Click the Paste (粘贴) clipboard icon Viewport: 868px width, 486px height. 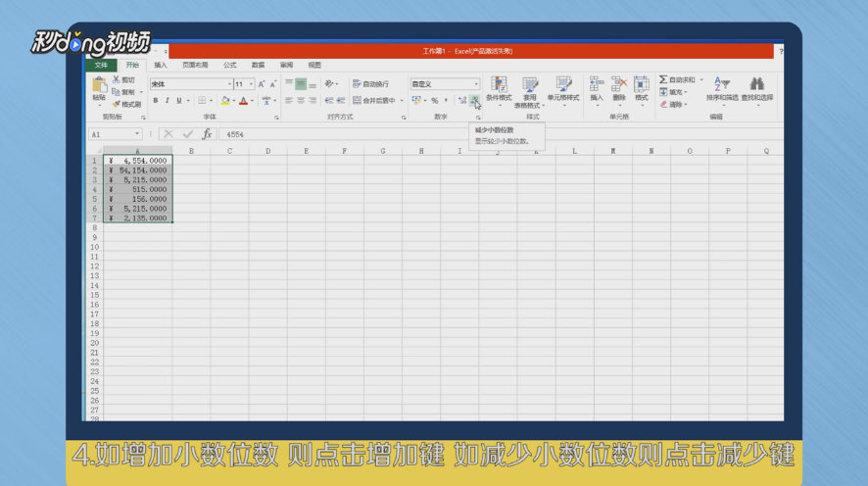click(99, 84)
